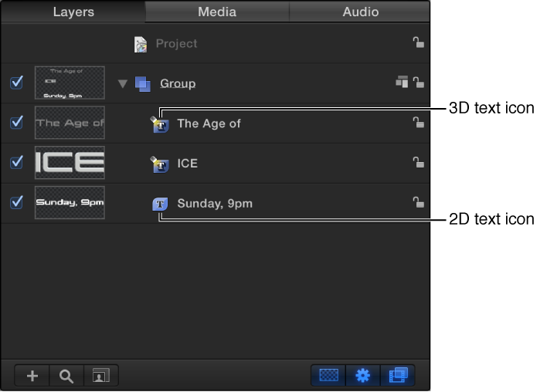Disable The Age of layer checkbox
This screenshot has height=392, width=547.
pos(16,122)
